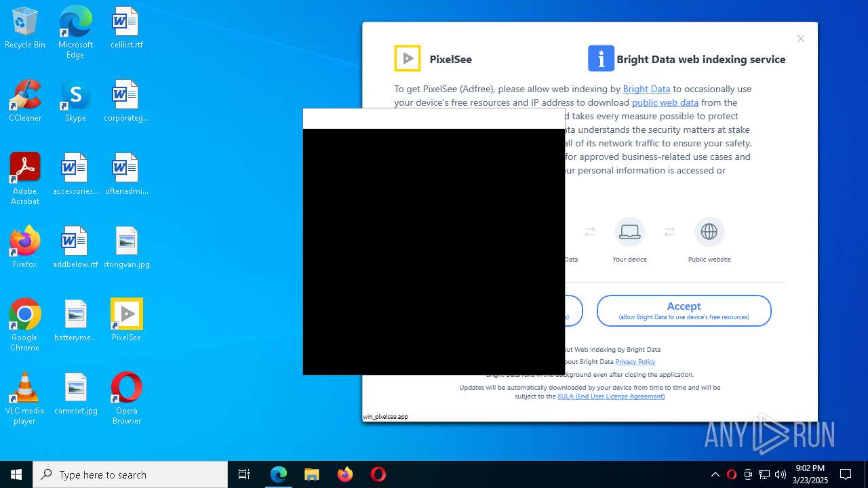The image size is (868, 488).
Task: Click in the taskbar search box
Action: pos(130,474)
